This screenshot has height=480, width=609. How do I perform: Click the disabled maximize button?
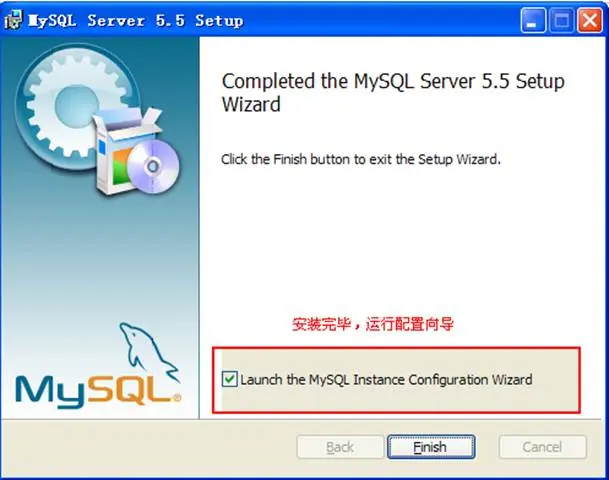(x=561, y=20)
